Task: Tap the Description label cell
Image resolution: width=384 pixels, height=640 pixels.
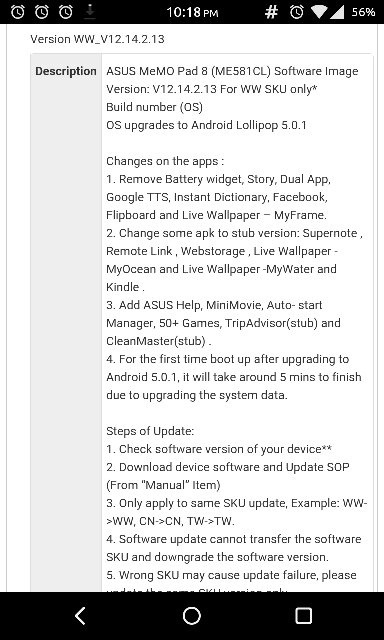Action: tap(66, 71)
